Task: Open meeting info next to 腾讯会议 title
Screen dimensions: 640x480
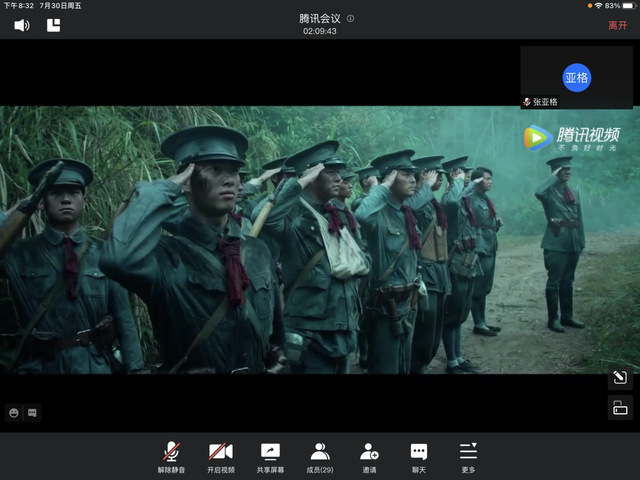Action: click(x=350, y=18)
